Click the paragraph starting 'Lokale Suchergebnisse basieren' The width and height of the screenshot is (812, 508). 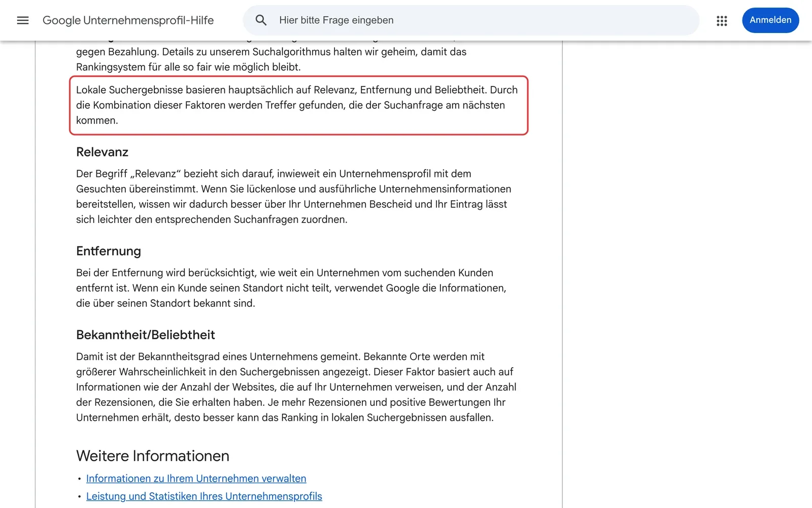[297, 105]
